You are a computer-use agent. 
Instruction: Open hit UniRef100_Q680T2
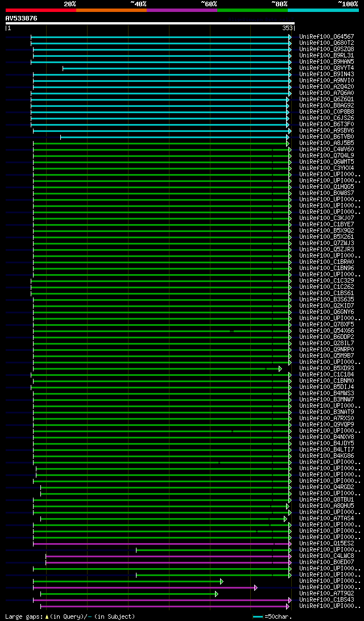pos(327,43)
